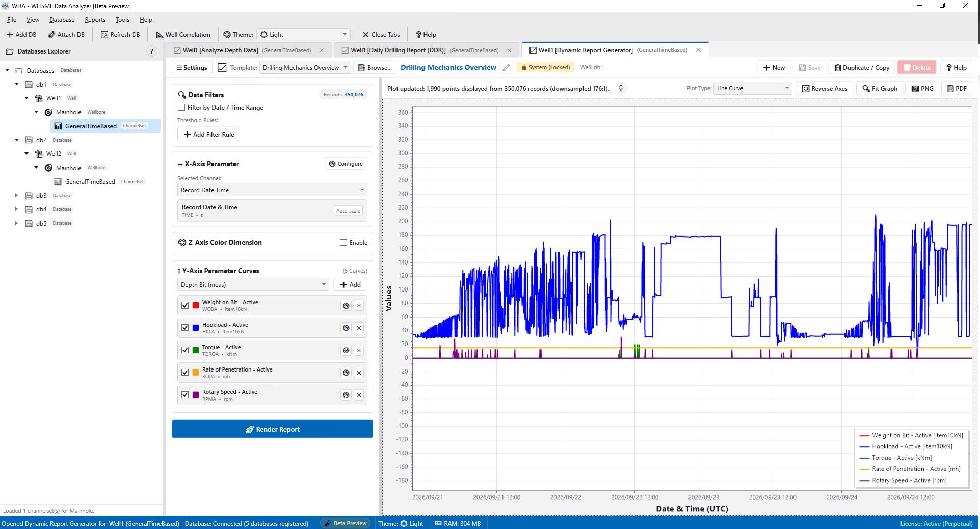Open the Plot Type Line Curve dropdown
This screenshot has width=980, height=529.
pos(753,88)
